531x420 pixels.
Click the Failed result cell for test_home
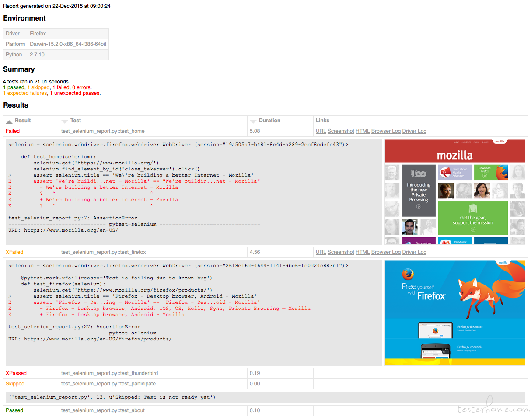(13, 131)
